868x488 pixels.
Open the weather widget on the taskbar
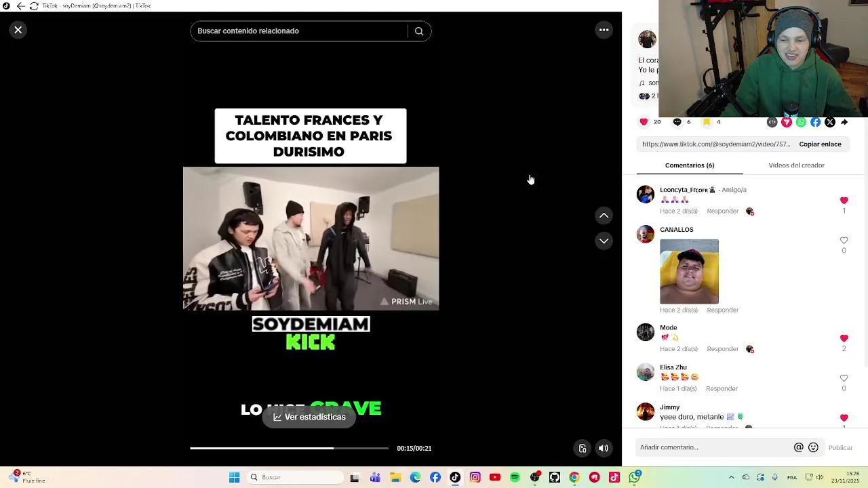click(x=26, y=477)
